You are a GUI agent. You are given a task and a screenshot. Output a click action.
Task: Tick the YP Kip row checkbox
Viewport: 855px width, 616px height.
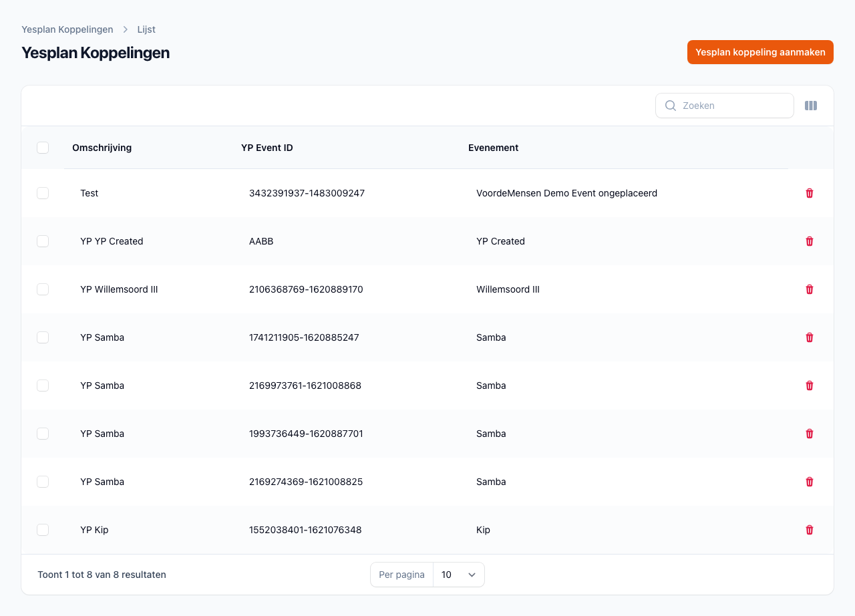pyautogui.click(x=43, y=530)
